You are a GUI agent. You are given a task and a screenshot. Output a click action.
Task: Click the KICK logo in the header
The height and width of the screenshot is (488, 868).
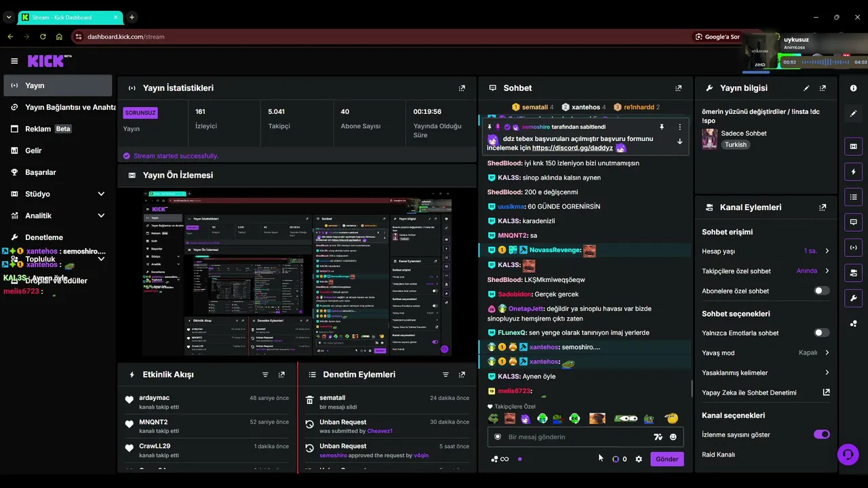(50, 61)
